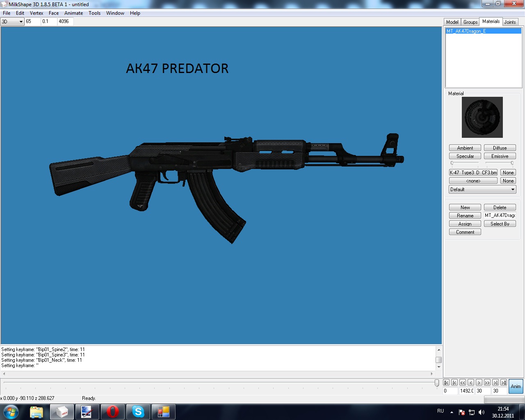Click the Specular color button
Screen dimensions: 525x420
pos(465,156)
